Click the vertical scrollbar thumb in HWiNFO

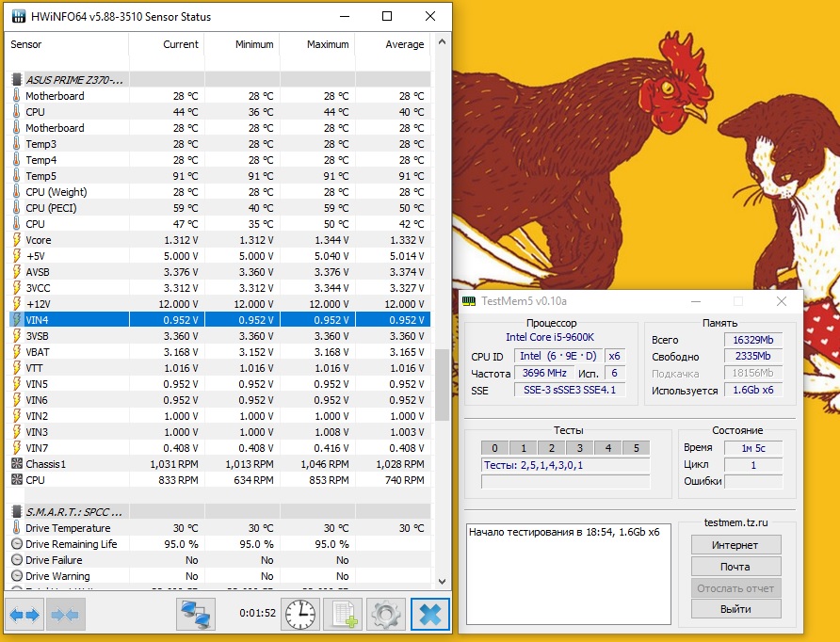442,385
